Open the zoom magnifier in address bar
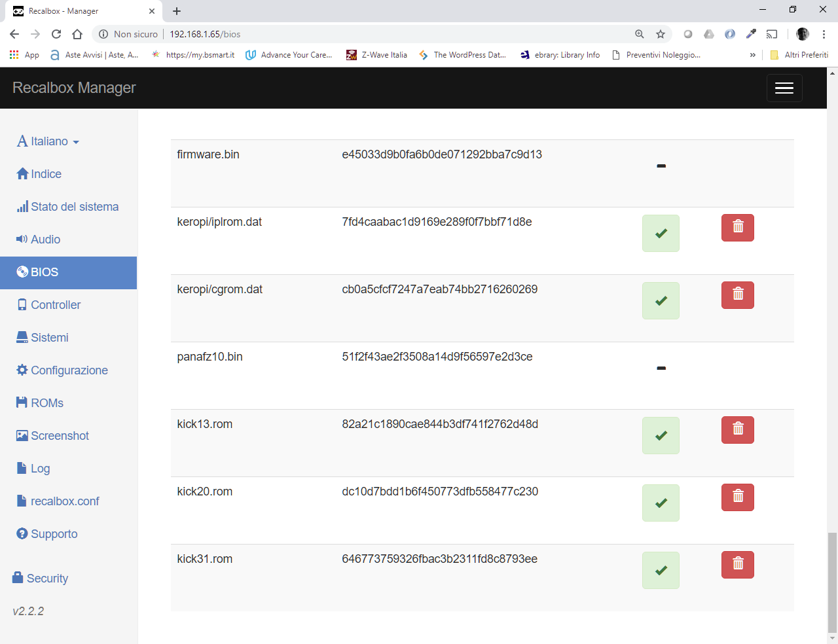The height and width of the screenshot is (644, 838). 640,34
